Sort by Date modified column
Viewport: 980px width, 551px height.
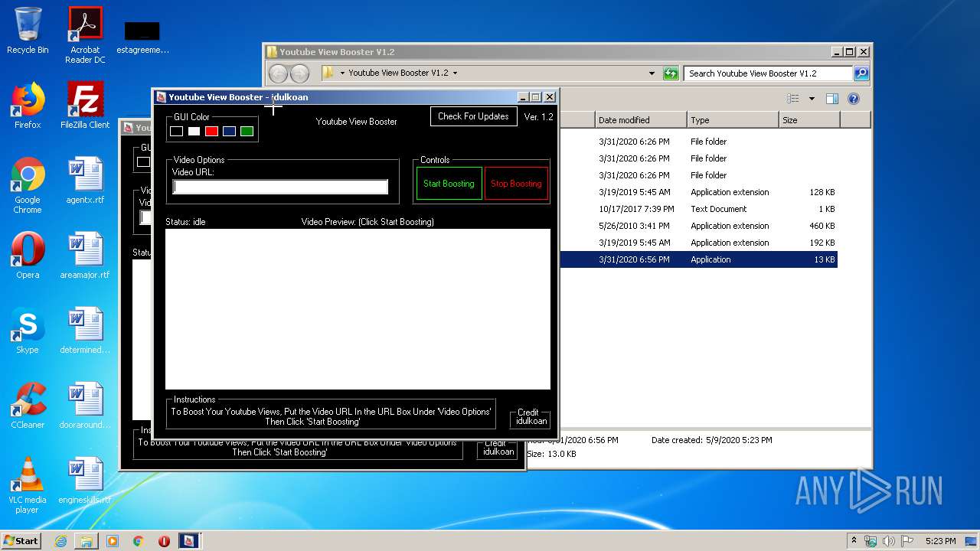click(641, 120)
